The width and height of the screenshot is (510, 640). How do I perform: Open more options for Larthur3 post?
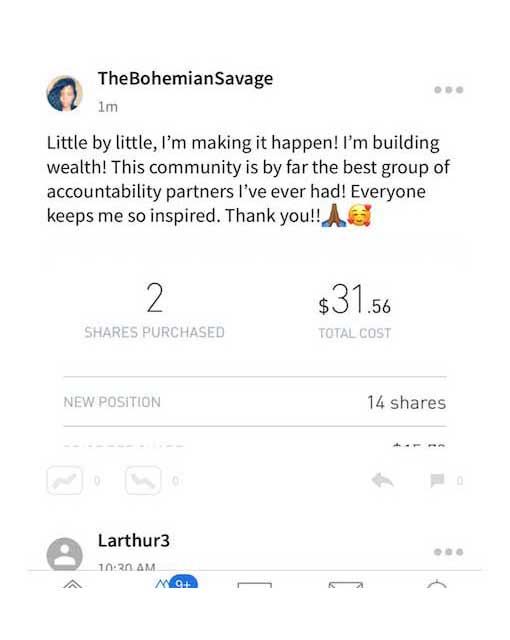448,552
